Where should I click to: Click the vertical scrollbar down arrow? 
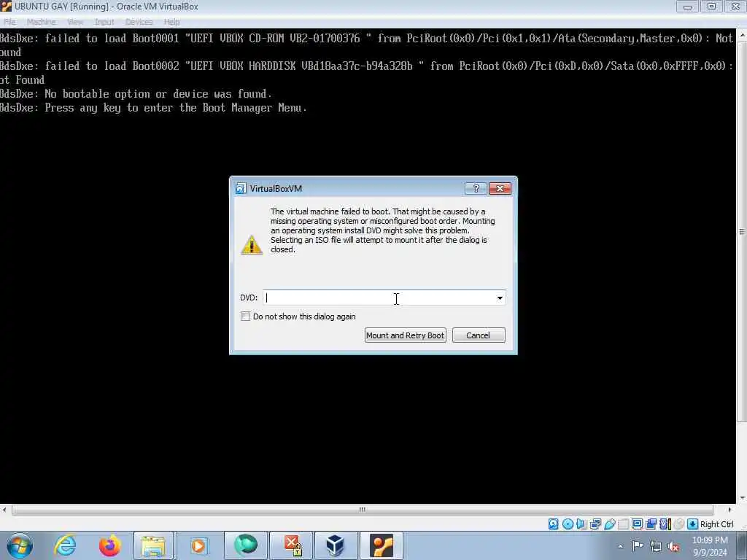[742, 498]
